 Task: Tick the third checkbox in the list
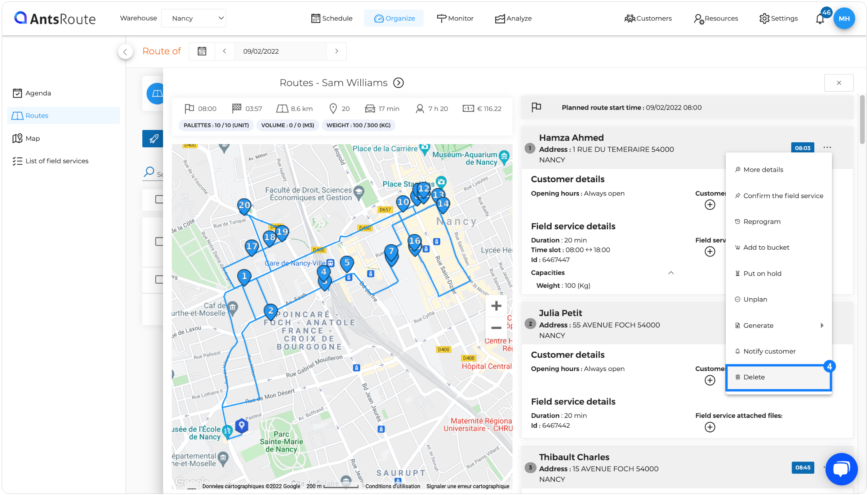[159, 279]
